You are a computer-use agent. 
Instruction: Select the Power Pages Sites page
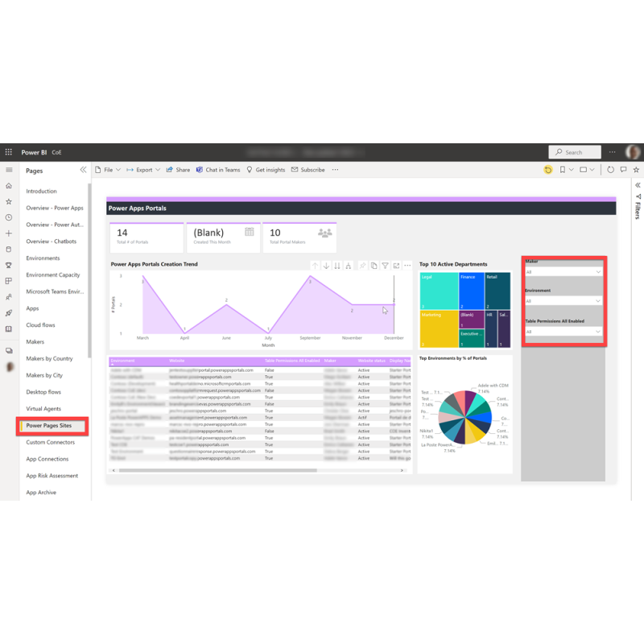pos(49,426)
